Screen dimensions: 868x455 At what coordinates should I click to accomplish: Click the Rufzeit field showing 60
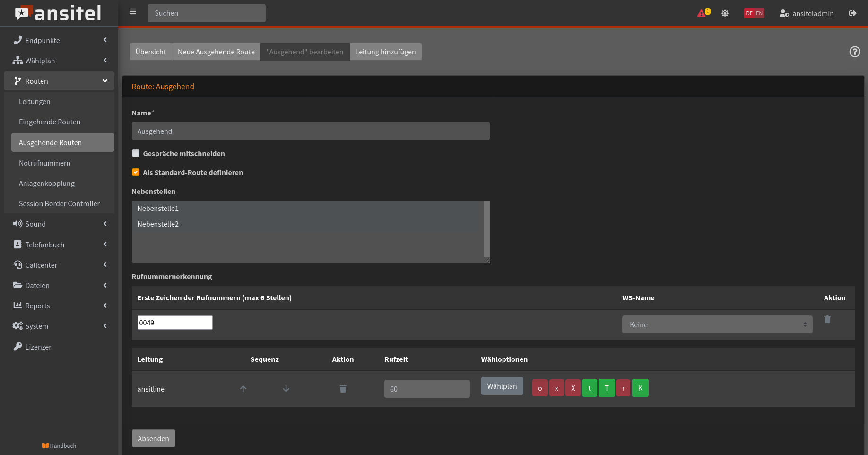click(x=426, y=389)
